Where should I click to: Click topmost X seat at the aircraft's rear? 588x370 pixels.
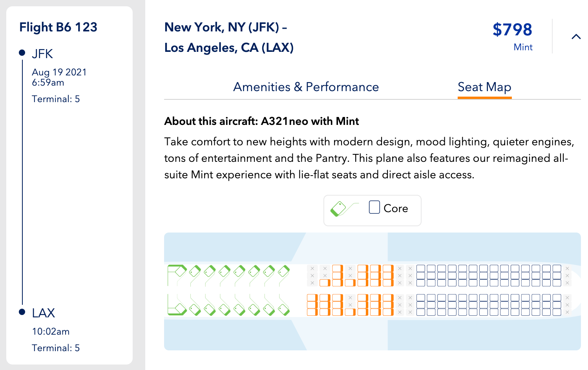pos(567,269)
